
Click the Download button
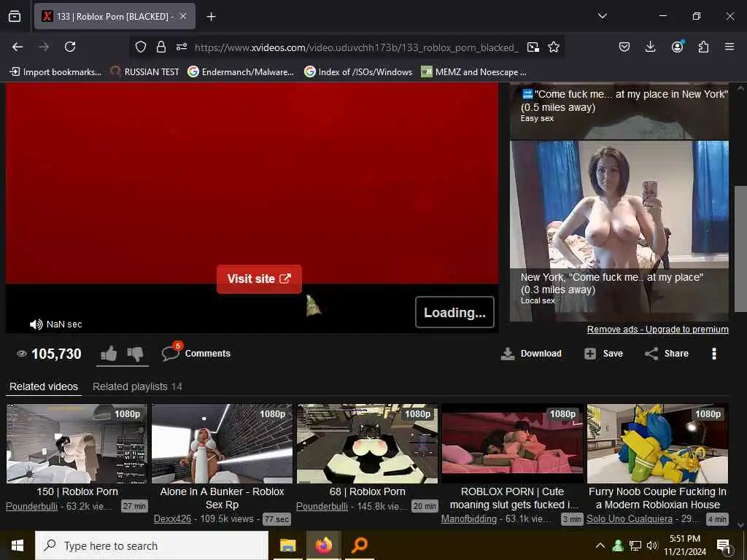[531, 354]
